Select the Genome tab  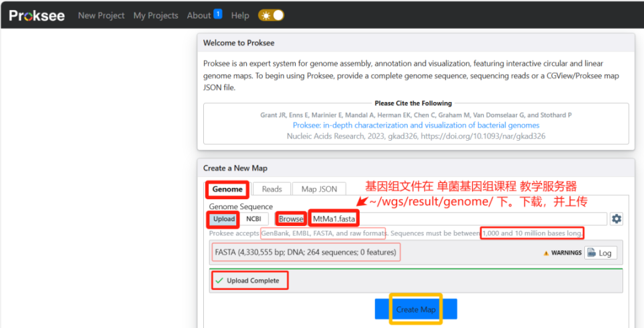pyautogui.click(x=227, y=189)
